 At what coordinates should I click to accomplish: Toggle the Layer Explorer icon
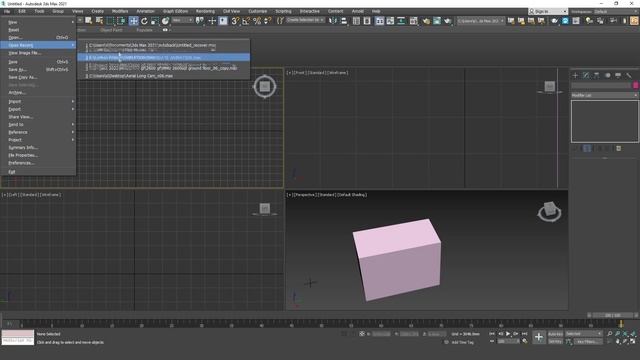click(367, 21)
